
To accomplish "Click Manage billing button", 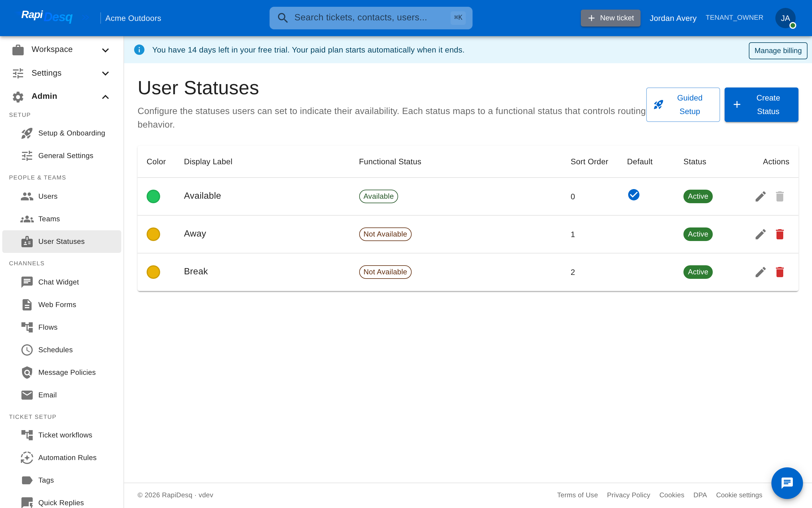I will [778, 51].
